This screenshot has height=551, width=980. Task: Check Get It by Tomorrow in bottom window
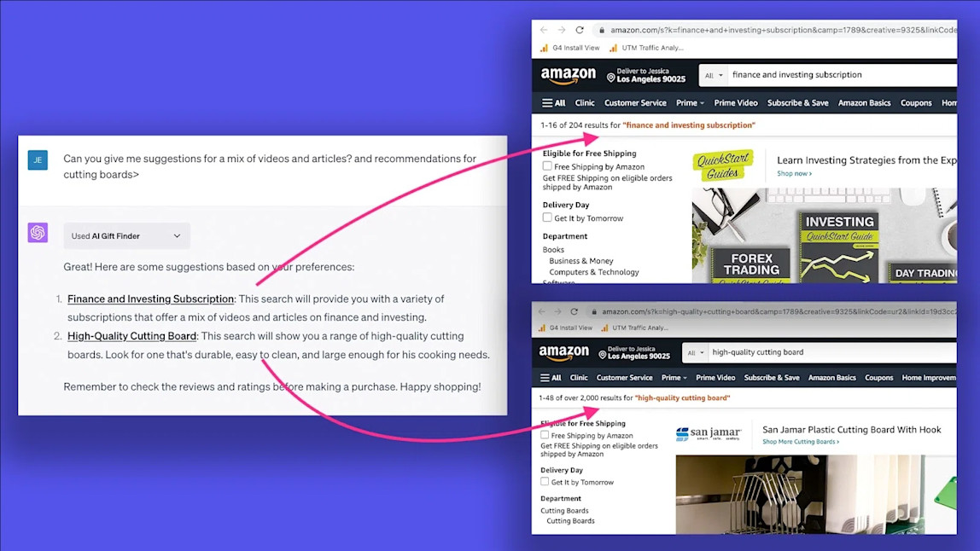545,482
